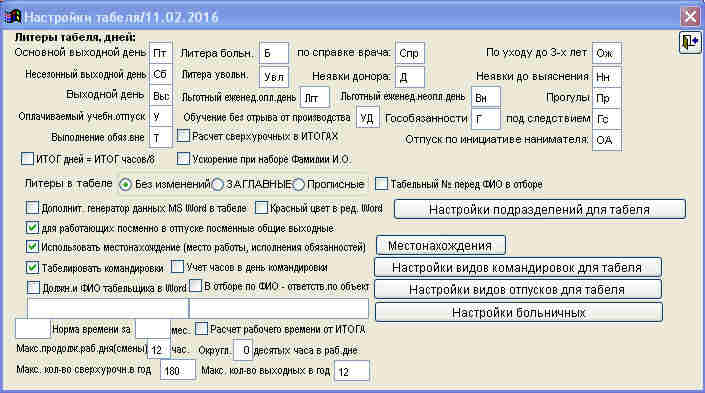The height and width of the screenshot is (393, 705).
Task: Click Макс. кол-во выходных в год field
Action: click(352, 371)
